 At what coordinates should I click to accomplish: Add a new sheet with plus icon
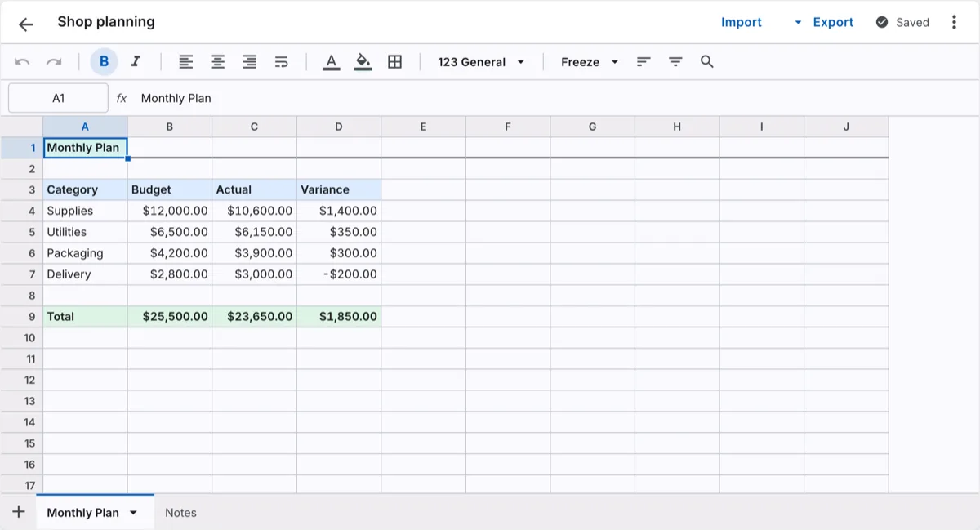click(19, 513)
